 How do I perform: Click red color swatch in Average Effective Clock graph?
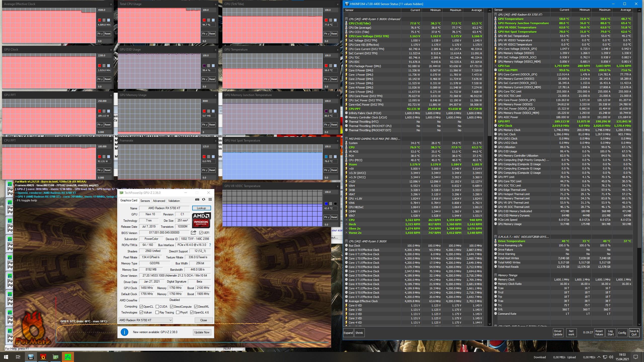99,20
